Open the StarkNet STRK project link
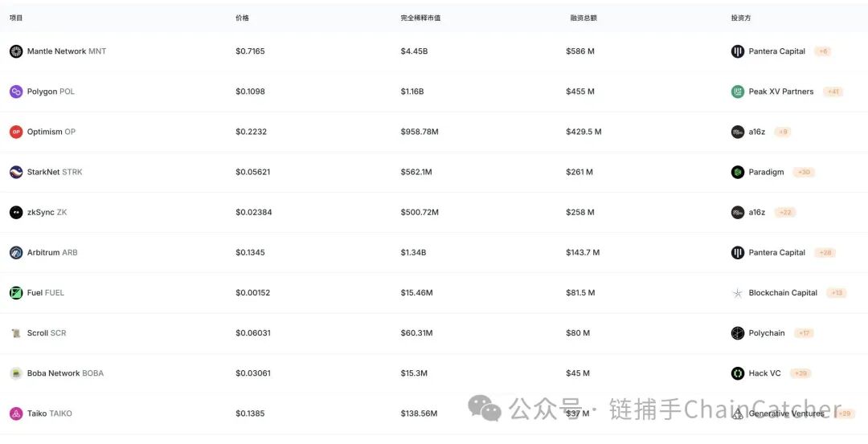Image resolution: width=868 pixels, height=444 pixels. (55, 172)
